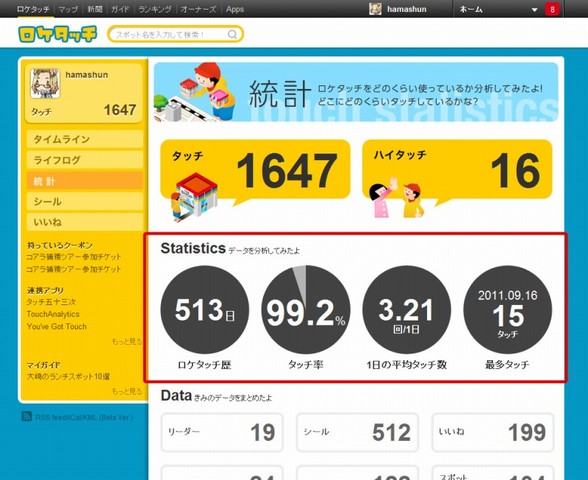Click the RSS feed icon
The image size is (588, 480).
coord(26,416)
